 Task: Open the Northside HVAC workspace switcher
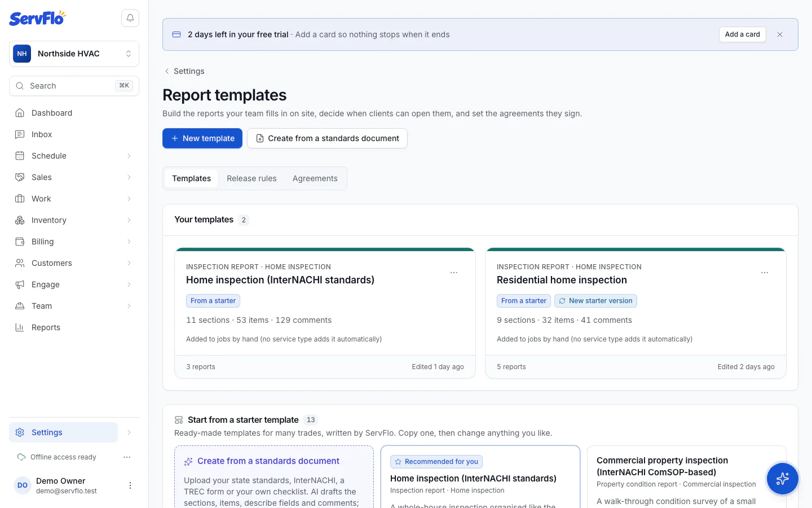(x=74, y=54)
